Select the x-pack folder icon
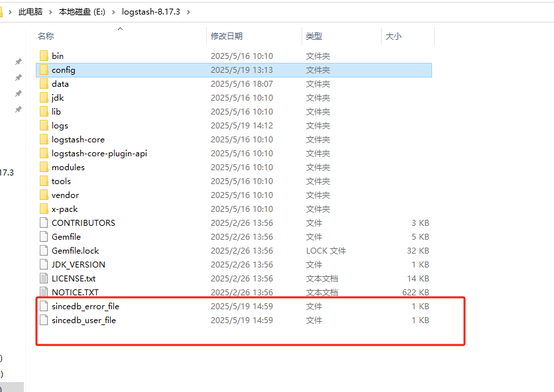Image resolution: width=554 pixels, height=392 pixels. click(x=44, y=209)
